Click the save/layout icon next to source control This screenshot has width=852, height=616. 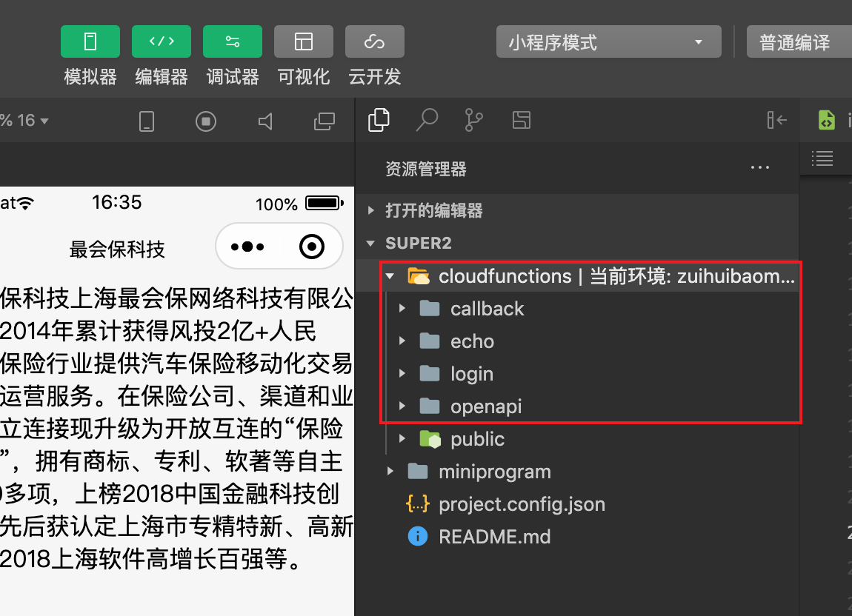tap(522, 119)
